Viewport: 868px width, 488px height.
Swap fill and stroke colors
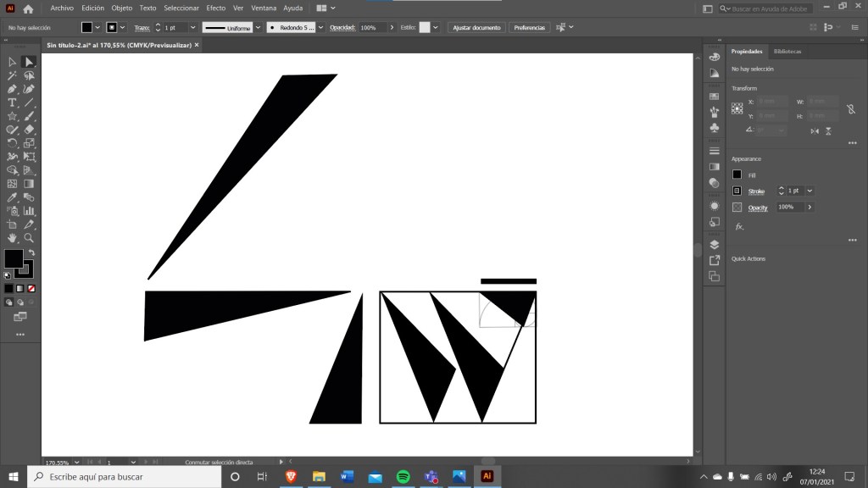[31, 252]
